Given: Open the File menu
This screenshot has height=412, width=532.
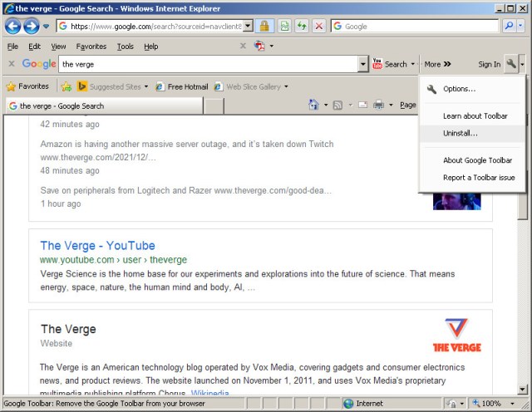Looking at the screenshot, I should [x=12, y=47].
